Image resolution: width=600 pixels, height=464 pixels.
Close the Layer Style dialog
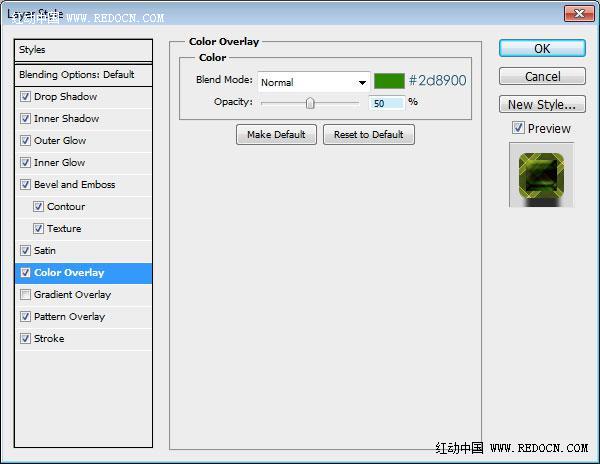pyautogui.click(x=579, y=14)
